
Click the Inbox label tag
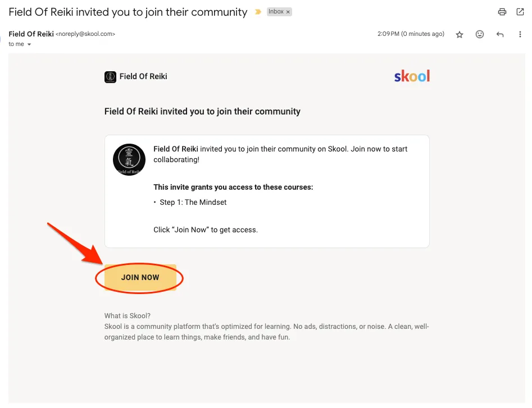(276, 12)
